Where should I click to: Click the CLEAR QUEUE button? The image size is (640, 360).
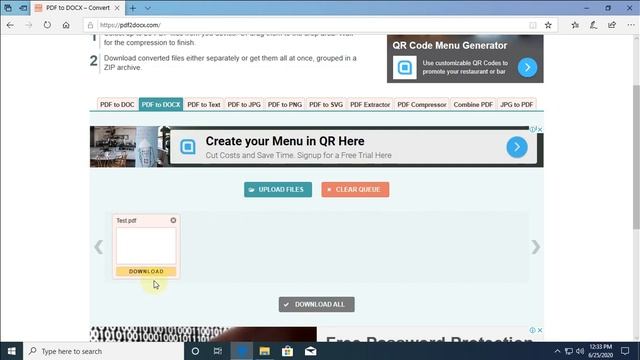pos(355,189)
